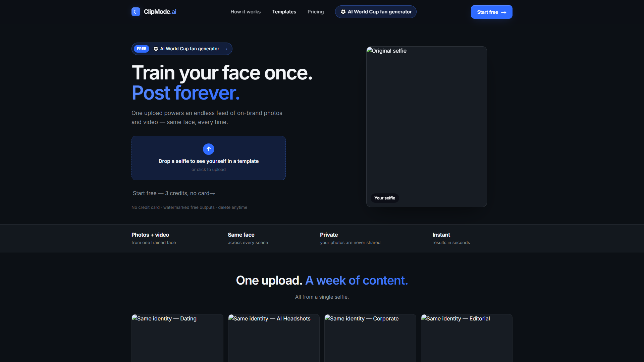Open the How it works menu item

pos(246,12)
